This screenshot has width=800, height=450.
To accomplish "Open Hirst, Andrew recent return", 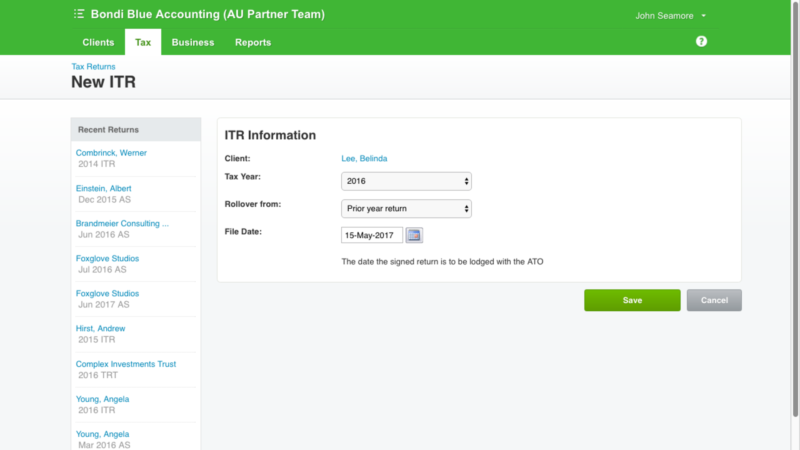I will (100, 328).
